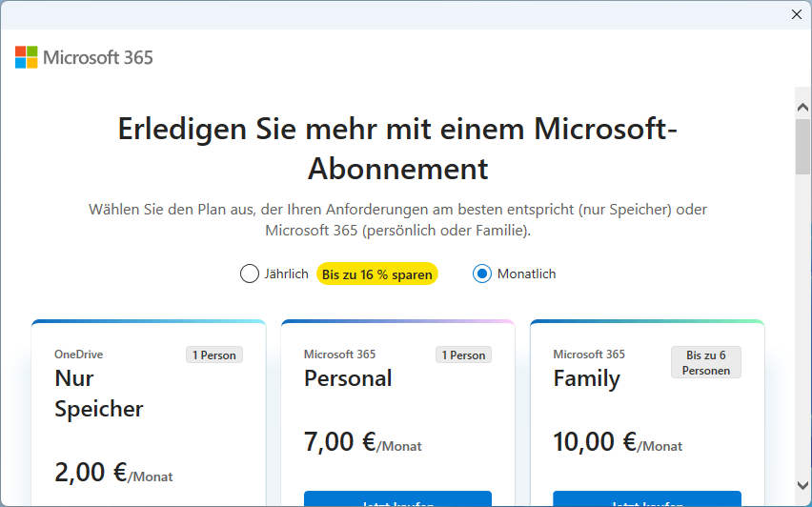
Task: Select the Microsoft 365 Family plan title
Action: tap(586, 378)
